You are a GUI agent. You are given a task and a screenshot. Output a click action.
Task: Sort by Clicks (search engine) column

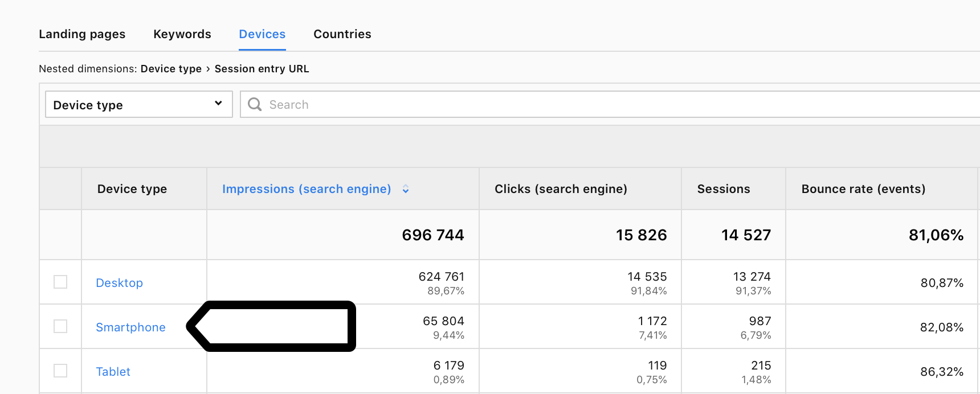(x=561, y=189)
